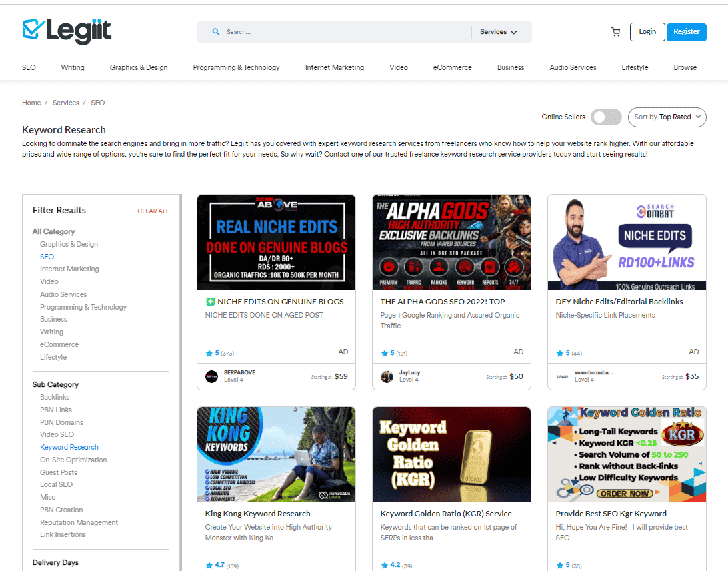
Task: Filter by eCommerce category
Action: 59,344
